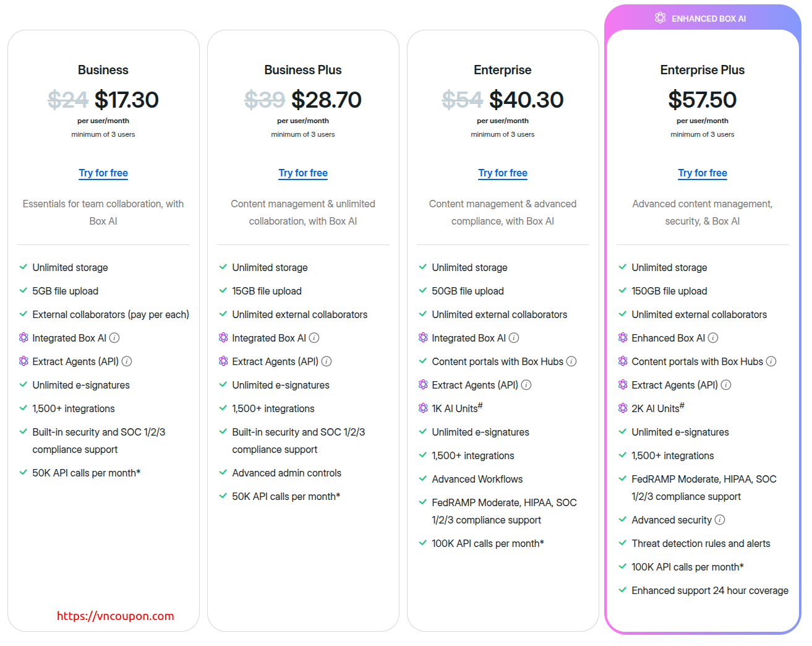Click Try for free under Enterprise plan
812x646 pixels.
click(x=503, y=173)
